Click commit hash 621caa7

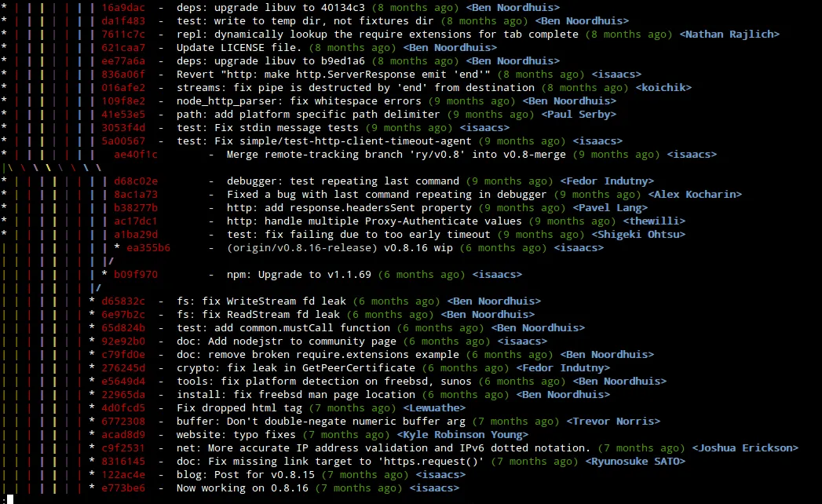[x=123, y=48]
